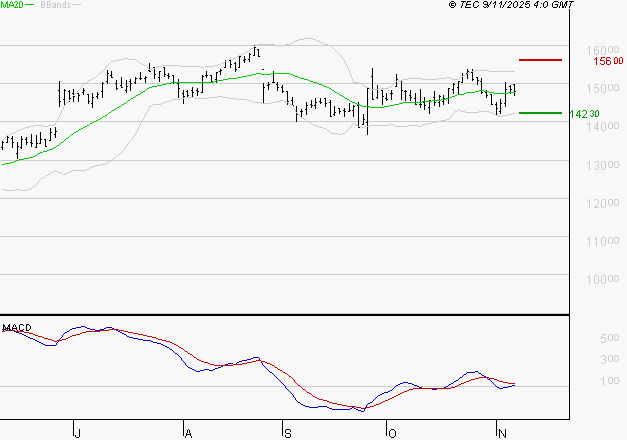Click the 130.00 price axis label
This screenshot has width=627, height=440.
click(603, 165)
